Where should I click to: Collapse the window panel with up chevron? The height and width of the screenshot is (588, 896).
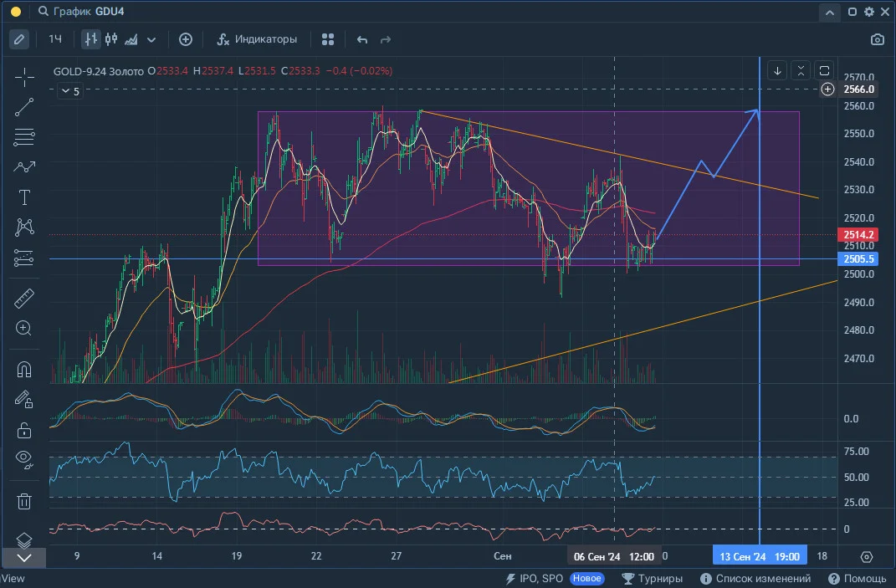click(829, 12)
